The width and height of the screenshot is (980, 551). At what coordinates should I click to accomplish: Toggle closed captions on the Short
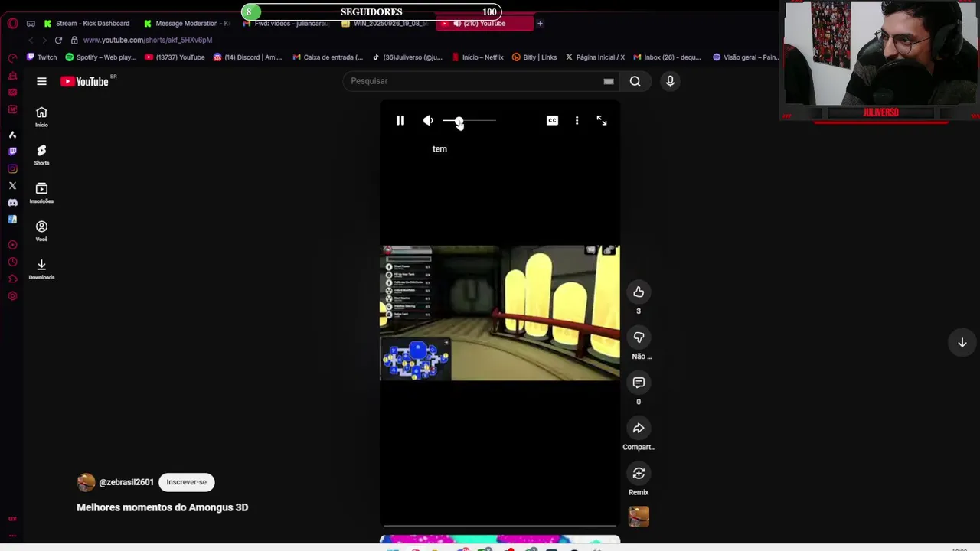click(x=552, y=121)
